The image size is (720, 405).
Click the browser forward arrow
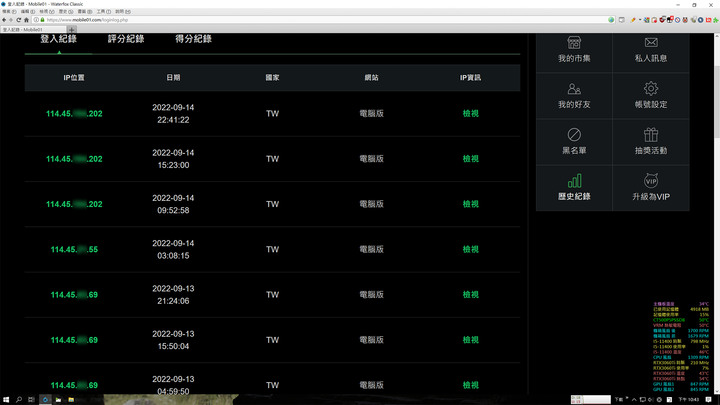tap(11, 20)
